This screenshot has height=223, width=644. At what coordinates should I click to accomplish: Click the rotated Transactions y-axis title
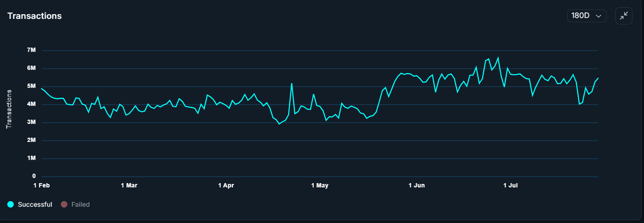[x=9, y=109]
